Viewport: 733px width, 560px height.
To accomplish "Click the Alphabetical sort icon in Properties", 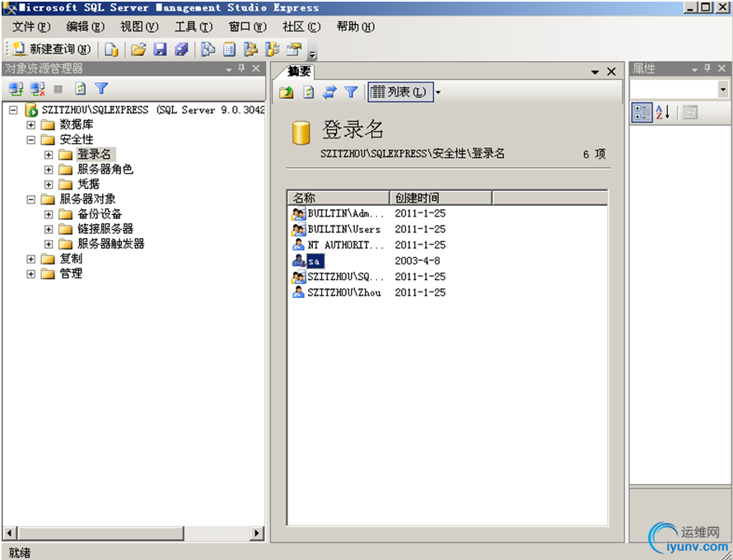I will point(663,113).
